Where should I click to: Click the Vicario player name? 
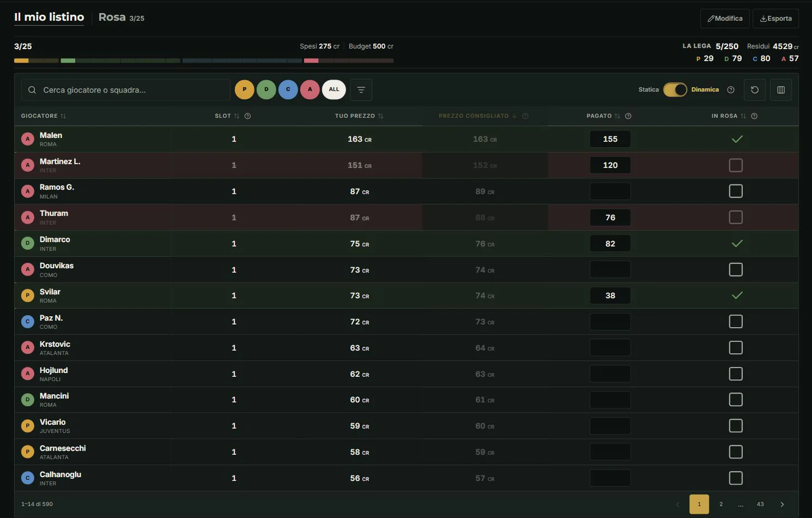pos(52,422)
